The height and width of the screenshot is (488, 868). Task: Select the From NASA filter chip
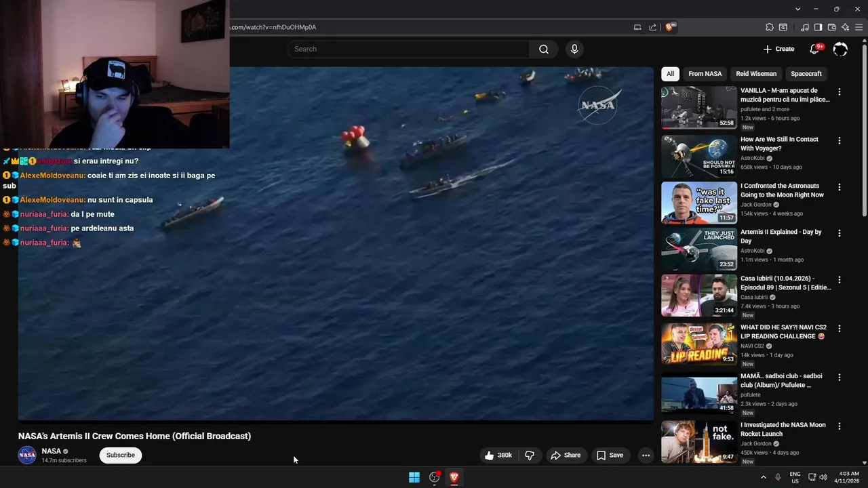click(x=705, y=74)
